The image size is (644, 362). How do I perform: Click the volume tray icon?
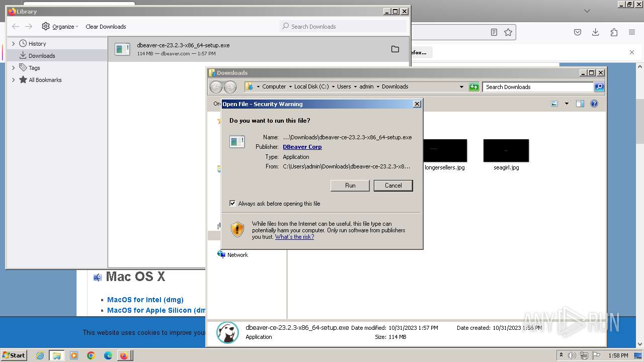(x=573, y=355)
